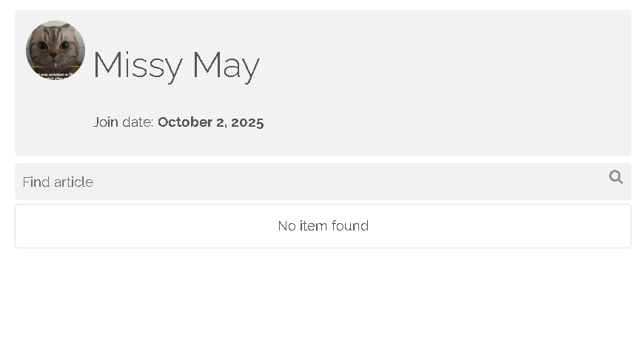Click the Join date label
This screenshot has width=644, height=358.
123,122
